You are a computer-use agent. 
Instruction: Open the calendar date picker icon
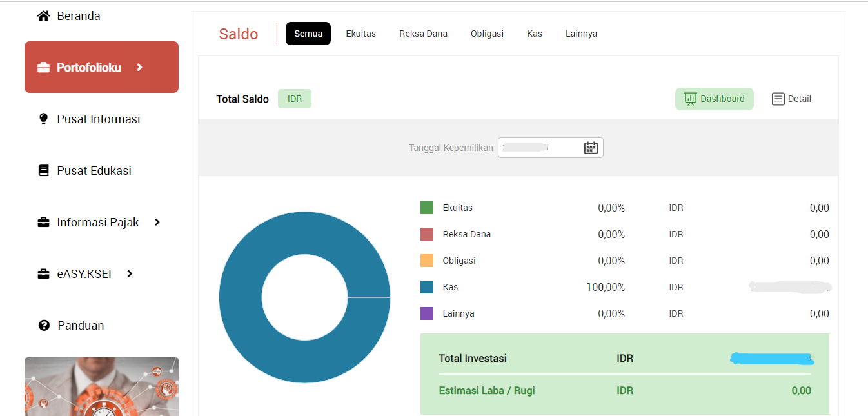pyautogui.click(x=591, y=148)
